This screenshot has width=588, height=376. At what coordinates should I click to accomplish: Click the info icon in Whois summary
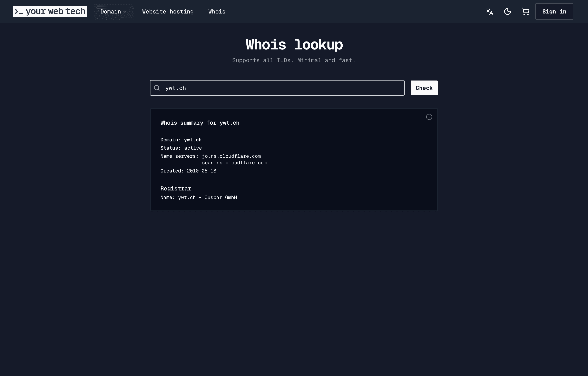[x=429, y=117]
